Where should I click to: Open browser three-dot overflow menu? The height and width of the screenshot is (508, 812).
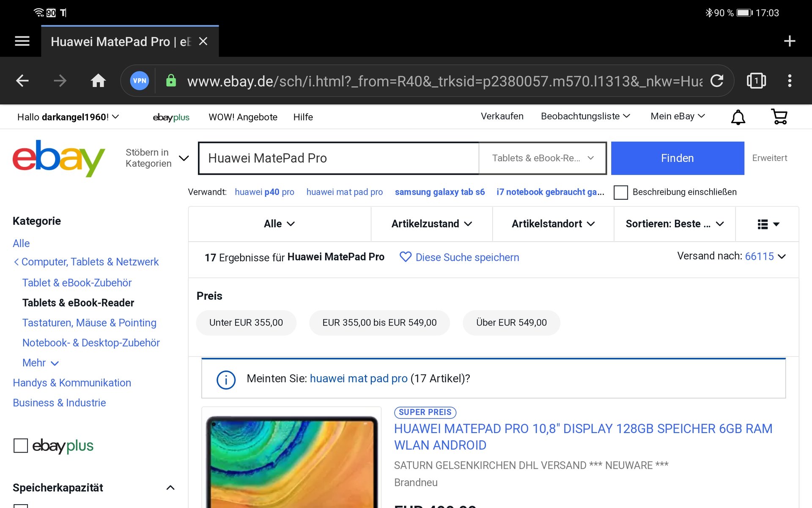coord(790,80)
